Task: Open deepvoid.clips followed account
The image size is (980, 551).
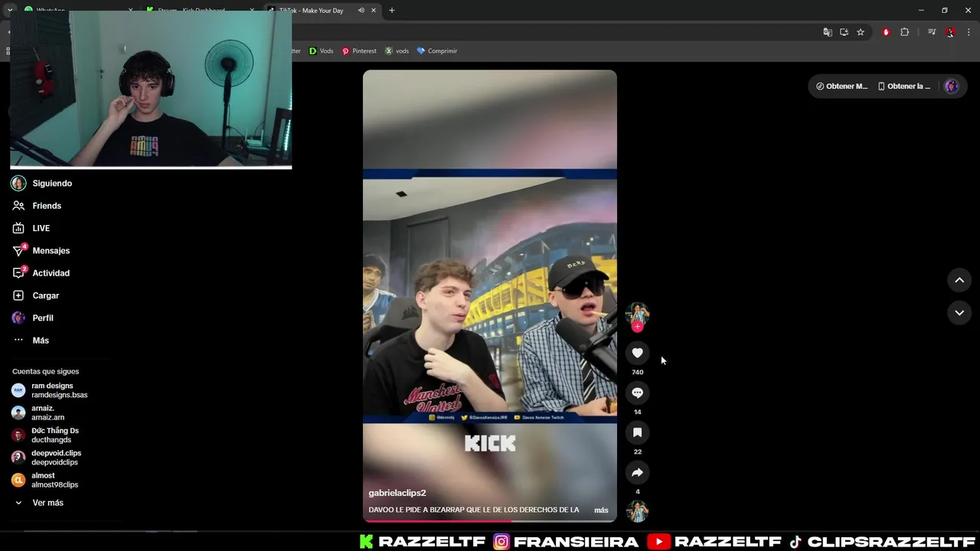Action: (x=56, y=458)
